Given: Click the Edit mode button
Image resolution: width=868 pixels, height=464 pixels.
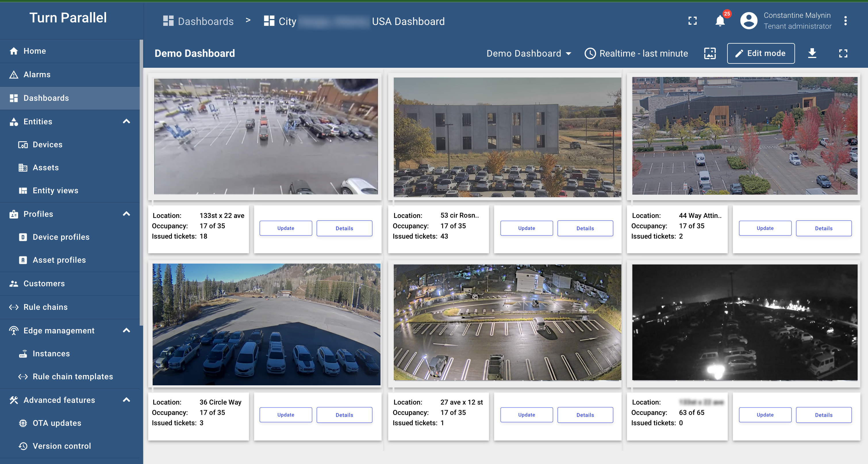Looking at the screenshot, I should coord(761,53).
